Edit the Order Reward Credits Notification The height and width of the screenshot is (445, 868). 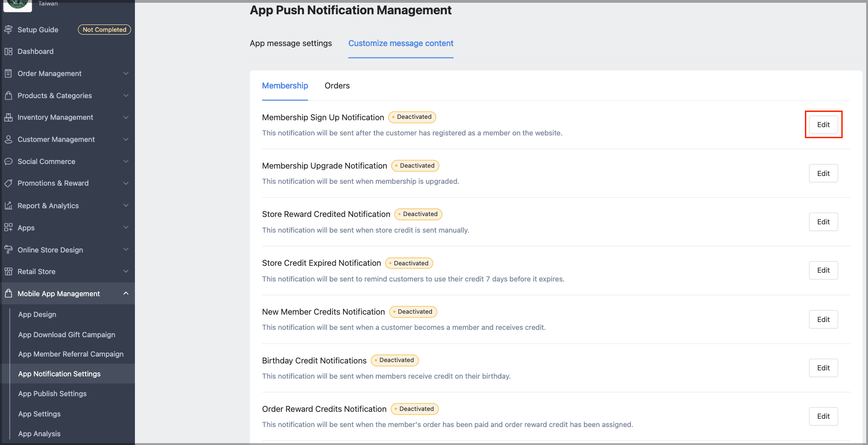click(823, 416)
